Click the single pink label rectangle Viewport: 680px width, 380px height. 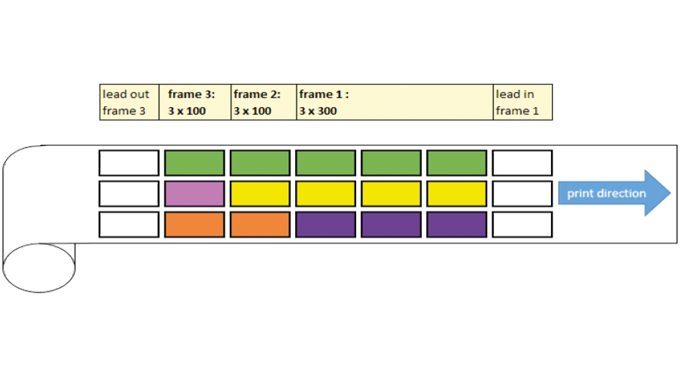coord(195,194)
